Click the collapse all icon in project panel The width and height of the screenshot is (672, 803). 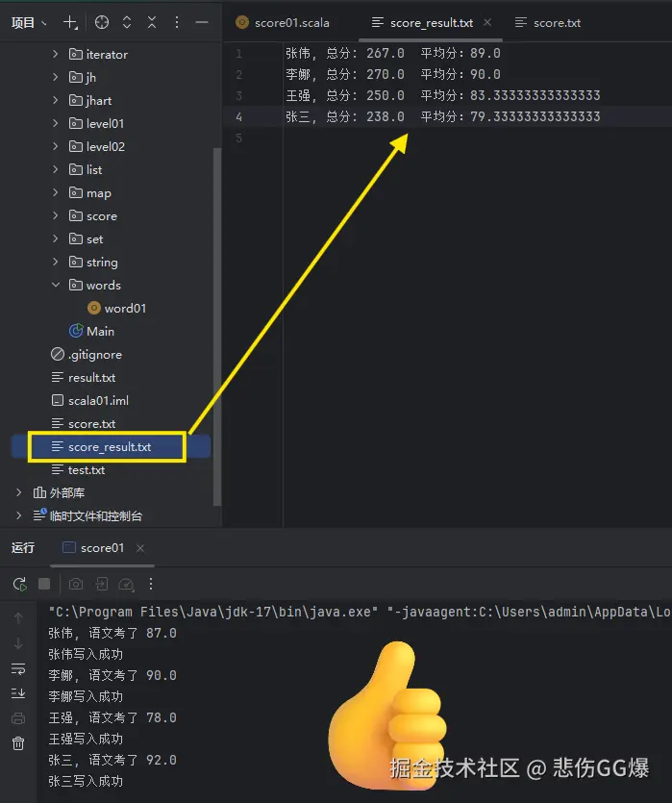click(152, 22)
